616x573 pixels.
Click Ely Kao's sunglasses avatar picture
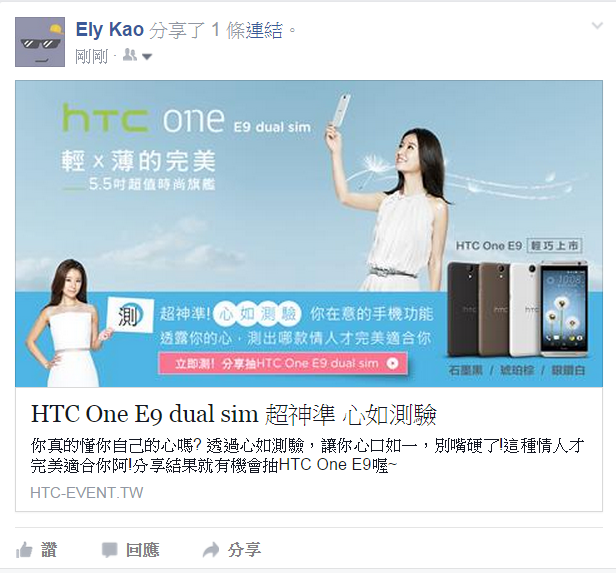pos(40,42)
